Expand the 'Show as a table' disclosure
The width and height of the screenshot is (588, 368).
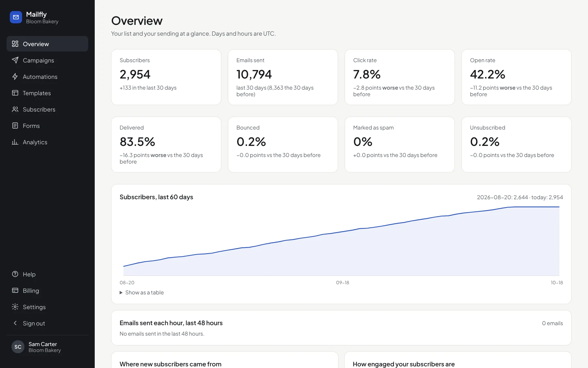(142, 292)
